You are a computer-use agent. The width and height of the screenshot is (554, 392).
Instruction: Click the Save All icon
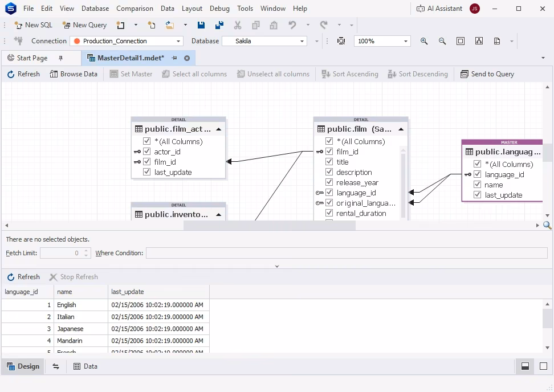tap(219, 25)
